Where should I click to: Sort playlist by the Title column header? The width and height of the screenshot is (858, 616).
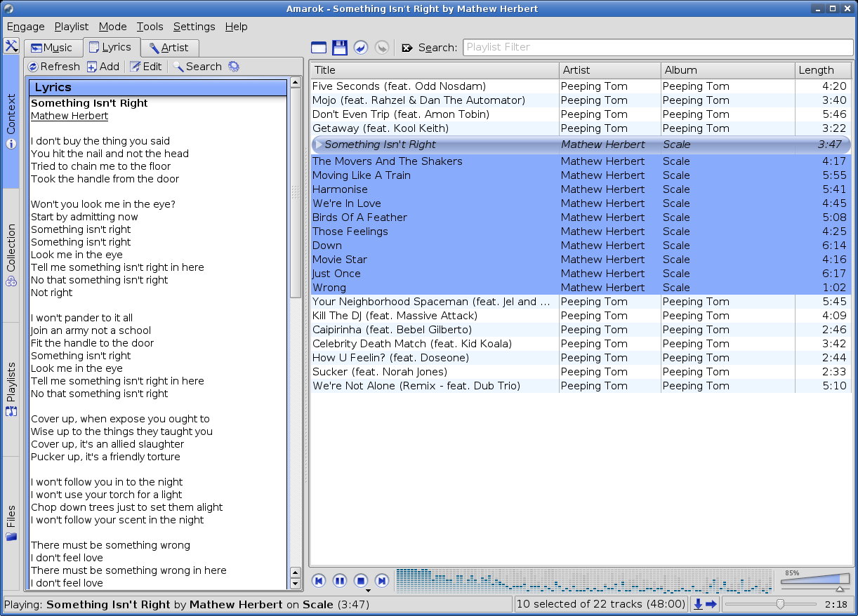coord(435,70)
